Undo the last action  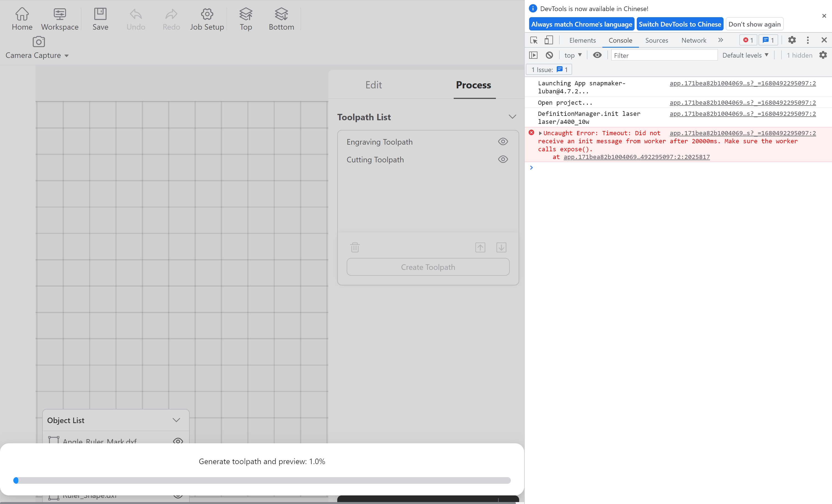(136, 19)
